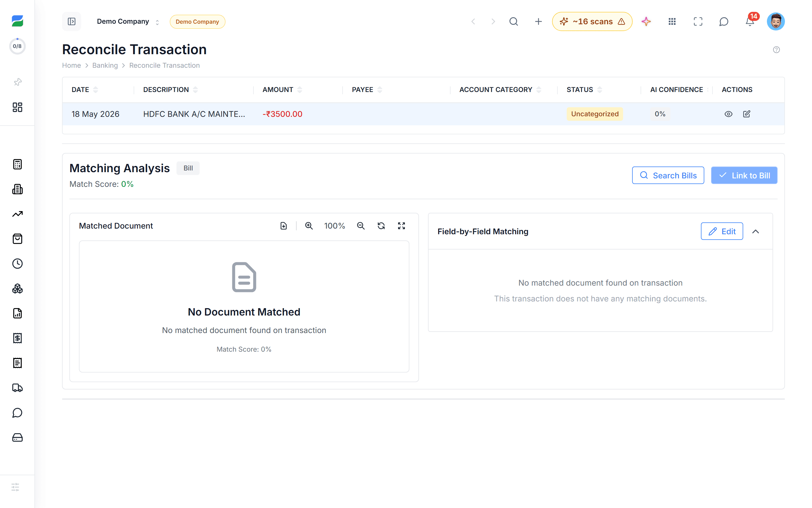Screen dimensions: 812x508
Task: Open the chat bubble icon in sidebar
Action: pyautogui.click(x=17, y=413)
